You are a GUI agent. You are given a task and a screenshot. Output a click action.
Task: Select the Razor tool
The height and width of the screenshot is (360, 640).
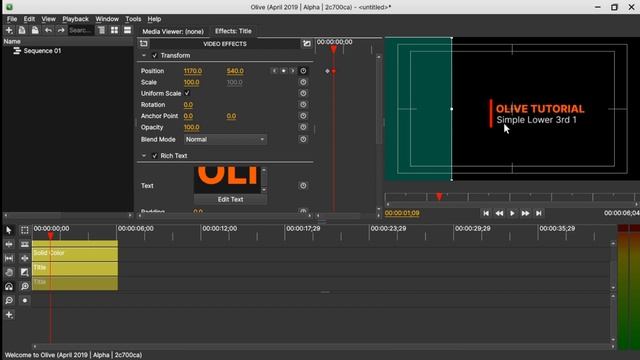click(x=24, y=244)
